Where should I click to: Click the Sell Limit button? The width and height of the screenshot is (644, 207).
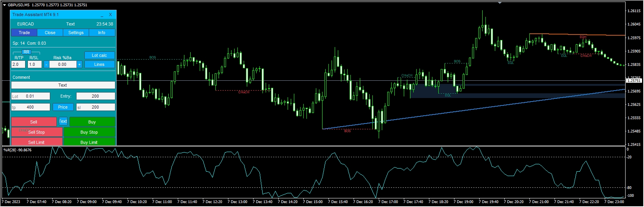(36, 142)
